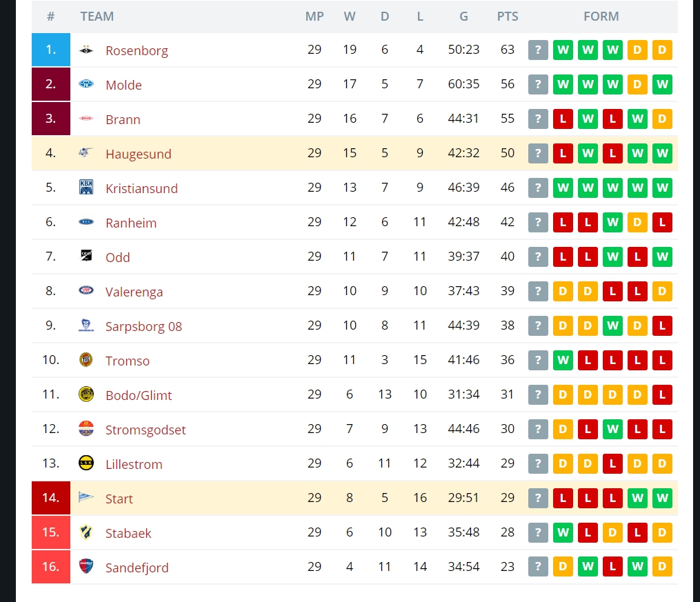Open the Haugesund team link
This screenshot has width=700, height=602.
tap(139, 154)
